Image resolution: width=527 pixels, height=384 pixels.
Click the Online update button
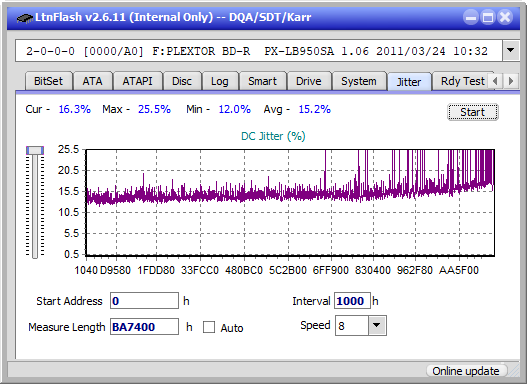click(466, 371)
